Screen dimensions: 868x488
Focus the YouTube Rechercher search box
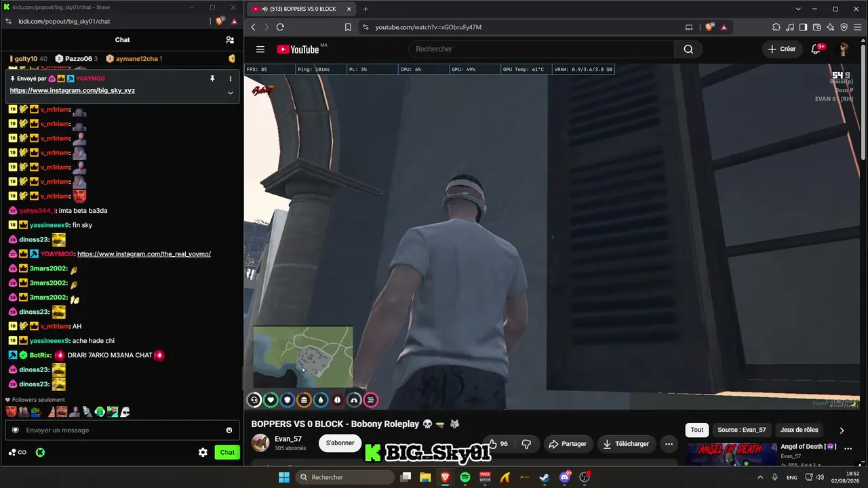[541, 49]
